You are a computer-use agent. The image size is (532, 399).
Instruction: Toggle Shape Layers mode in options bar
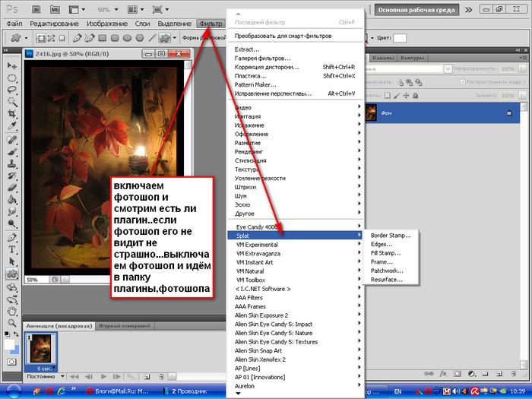[41, 38]
